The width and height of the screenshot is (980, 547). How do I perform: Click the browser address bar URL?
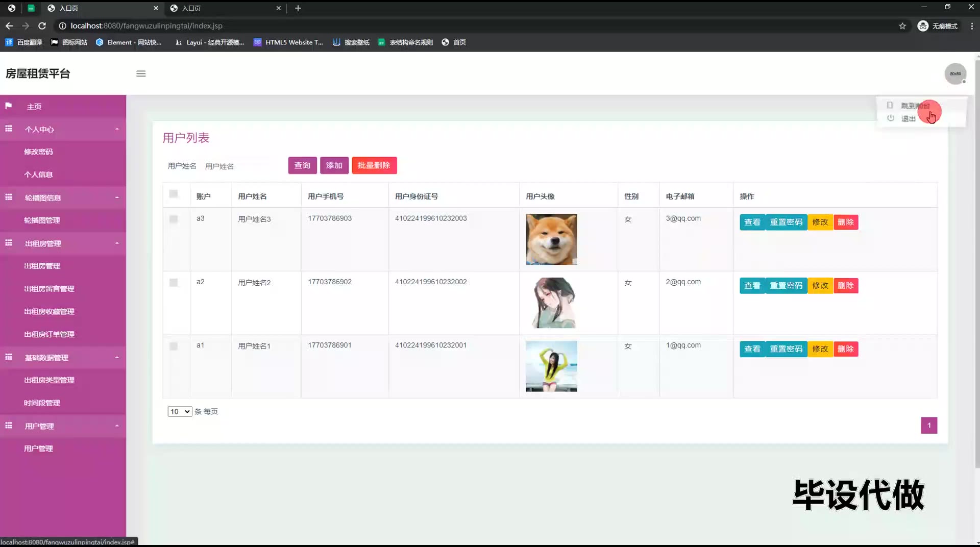pyautogui.click(x=146, y=26)
